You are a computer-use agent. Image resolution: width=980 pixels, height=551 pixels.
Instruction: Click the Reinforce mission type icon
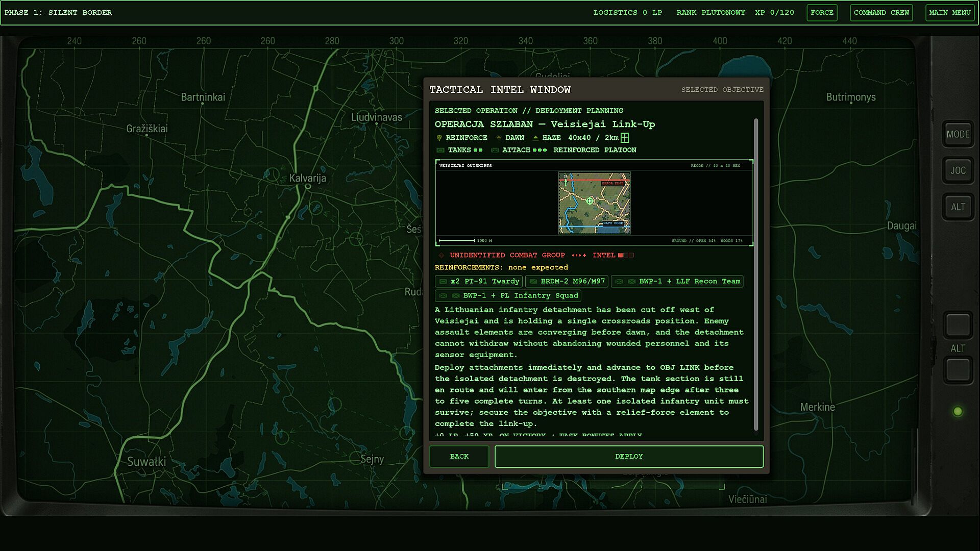(439, 138)
